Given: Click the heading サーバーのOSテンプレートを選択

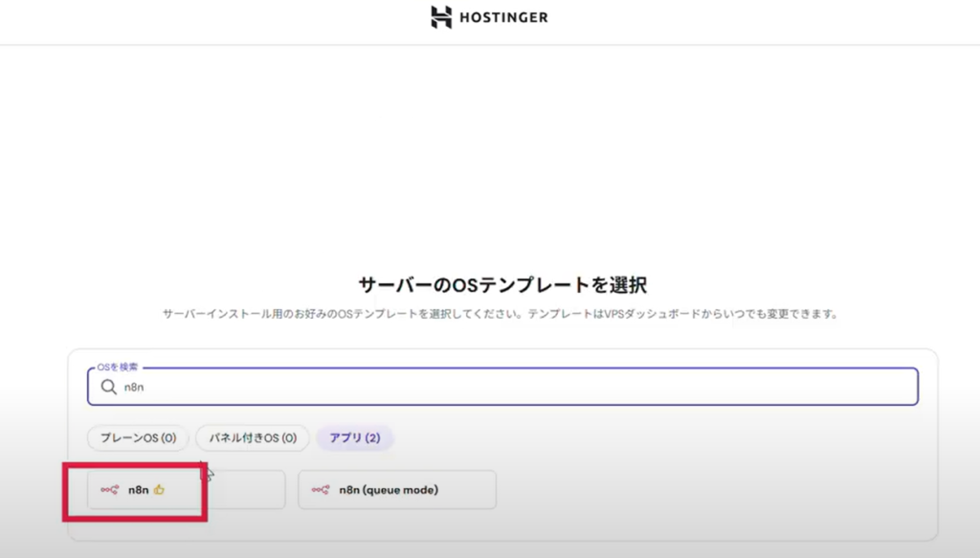Looking at the screenshot, I should pos(502,285).
